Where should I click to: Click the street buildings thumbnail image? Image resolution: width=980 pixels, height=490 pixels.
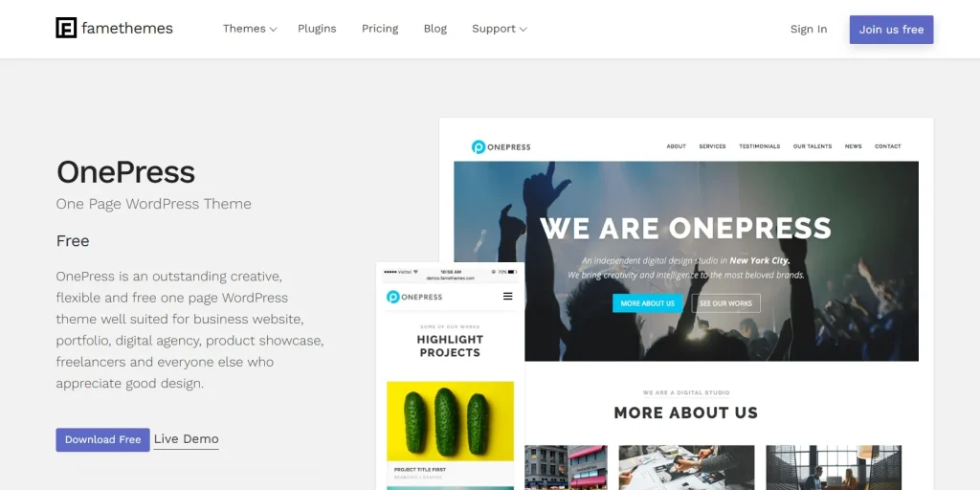(566, 467)
